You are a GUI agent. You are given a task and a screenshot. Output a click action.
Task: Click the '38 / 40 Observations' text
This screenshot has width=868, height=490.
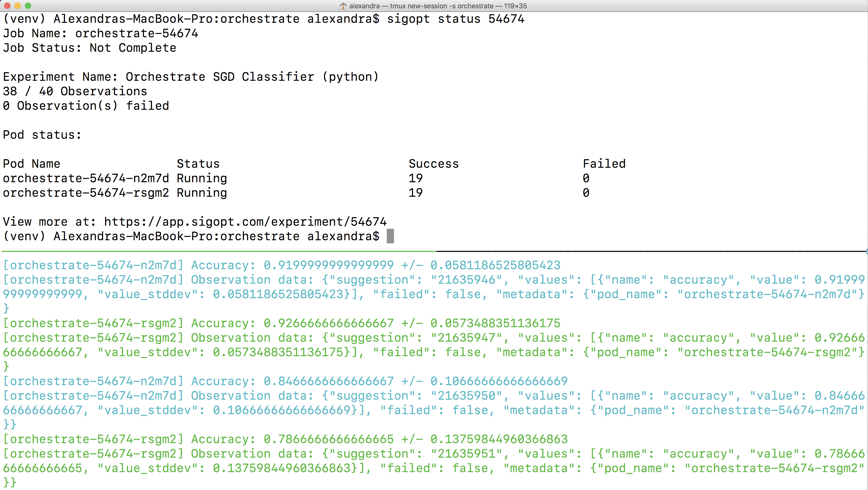click(75, 91)
